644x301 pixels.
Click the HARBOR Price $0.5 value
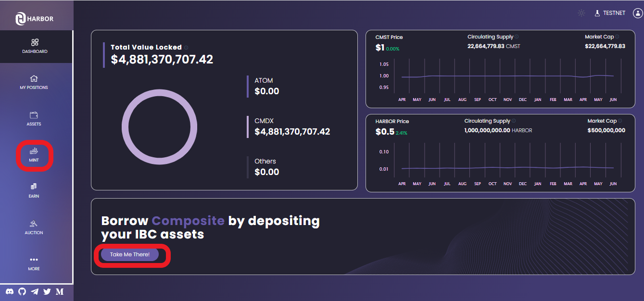(385, 132)
